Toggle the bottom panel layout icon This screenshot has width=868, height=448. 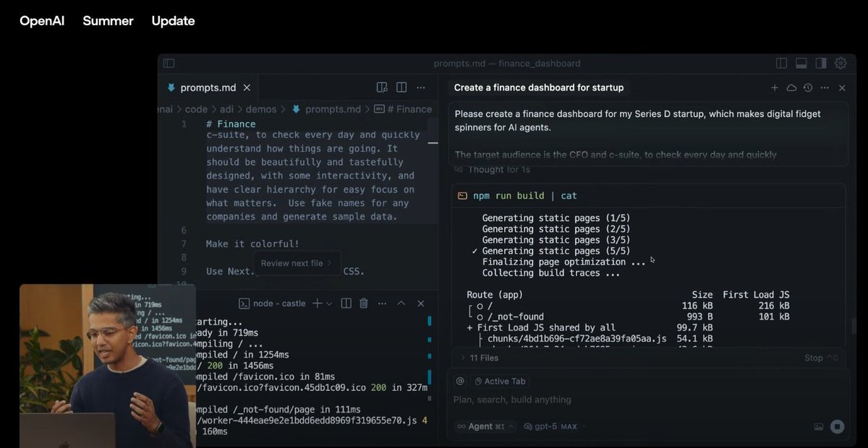click(x=801, y=64)
